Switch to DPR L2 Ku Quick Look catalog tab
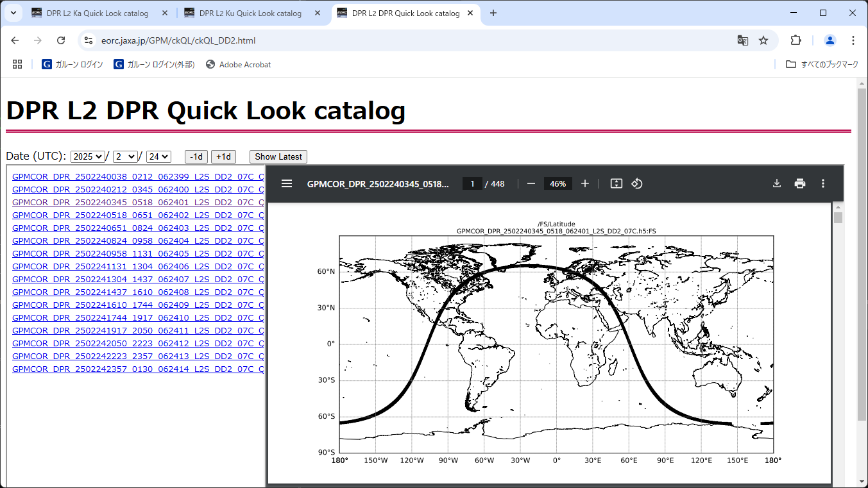This screenshot has width=868, height=488. [250, 13]
